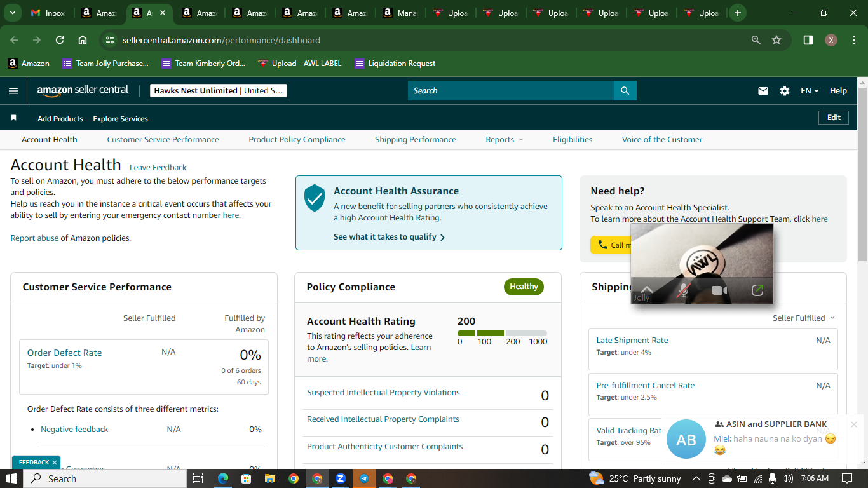
Task: Click the browser home icon
Action: (x=83, y=40)
